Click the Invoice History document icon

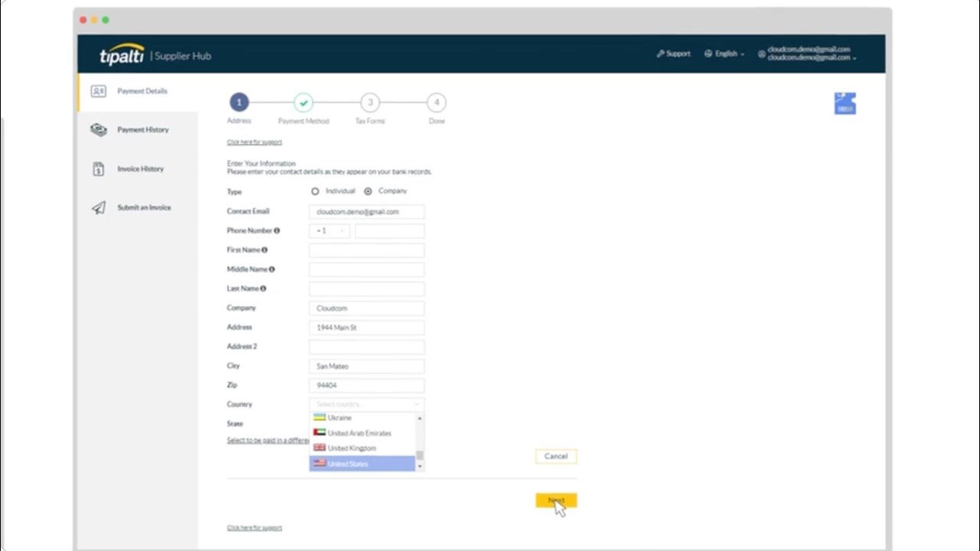[x=98, y=168]
